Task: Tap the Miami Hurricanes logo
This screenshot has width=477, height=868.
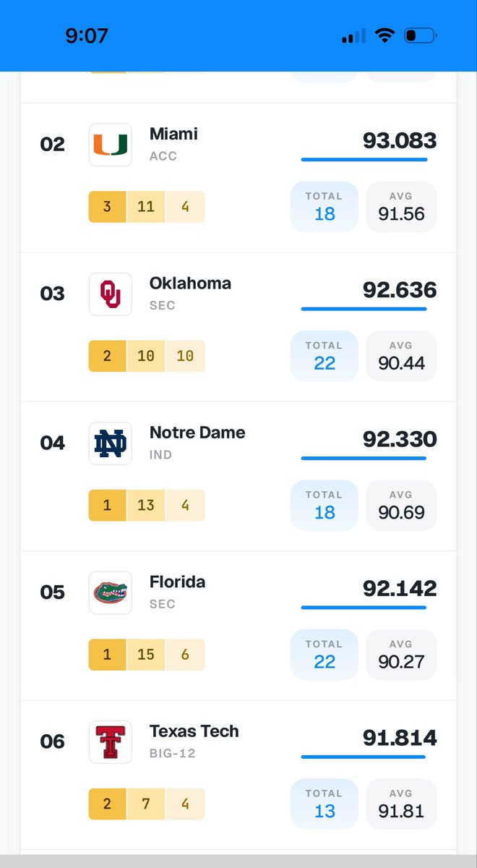Action: coord(111,145)
